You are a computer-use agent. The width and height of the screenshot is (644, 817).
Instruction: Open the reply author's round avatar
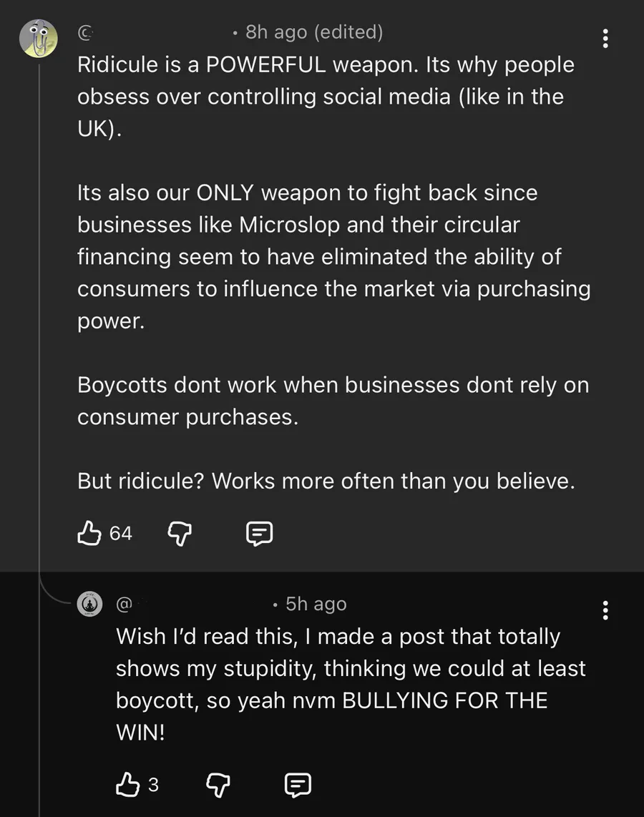click(91, 605)
